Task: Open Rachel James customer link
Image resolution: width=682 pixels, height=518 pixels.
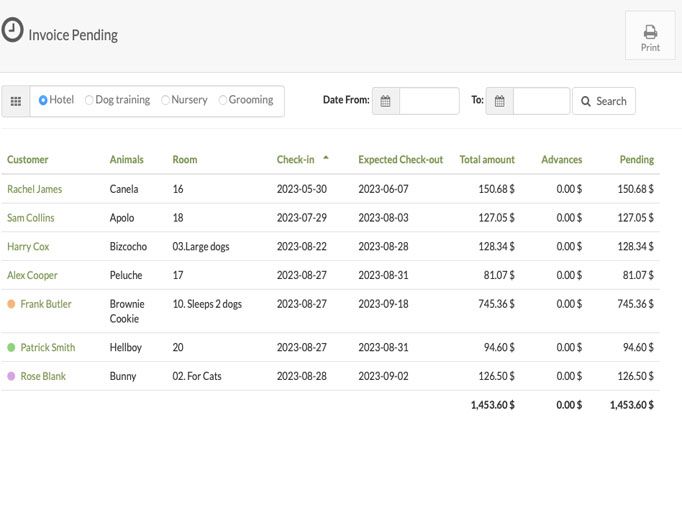Action: [x=35, y=189]
